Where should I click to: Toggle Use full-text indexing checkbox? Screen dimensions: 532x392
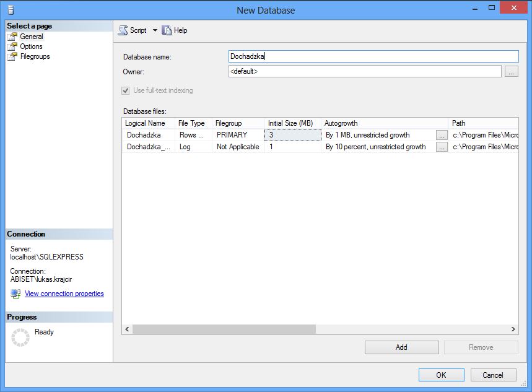click(126, 90)
